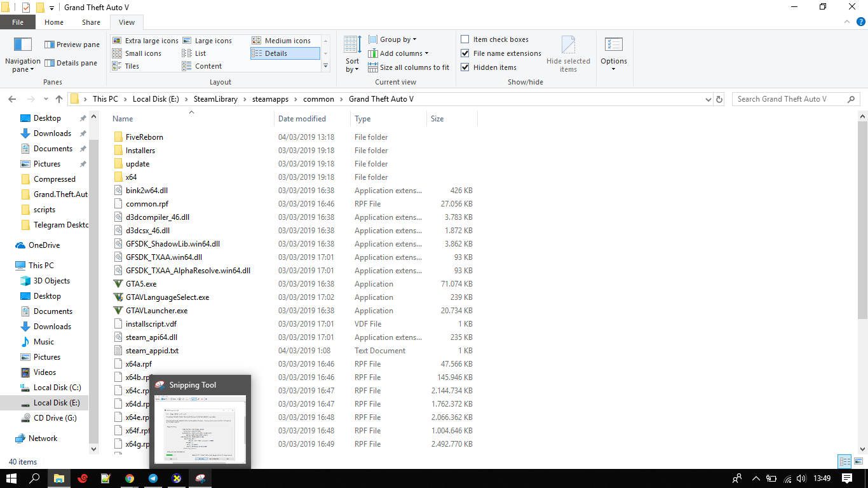
Task: Uncheck Hidden items checkbox
Action: pyautogui.click(x=465, y=67)
